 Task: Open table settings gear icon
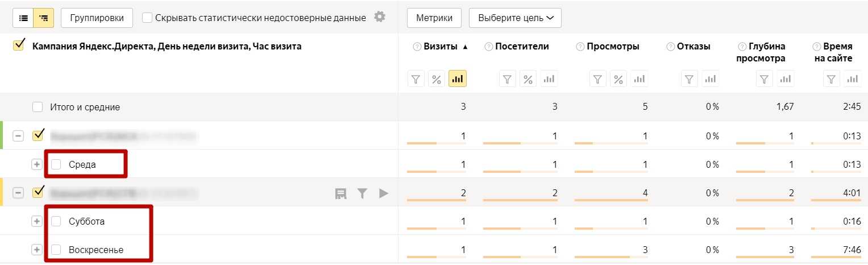(x=380, y=17)
